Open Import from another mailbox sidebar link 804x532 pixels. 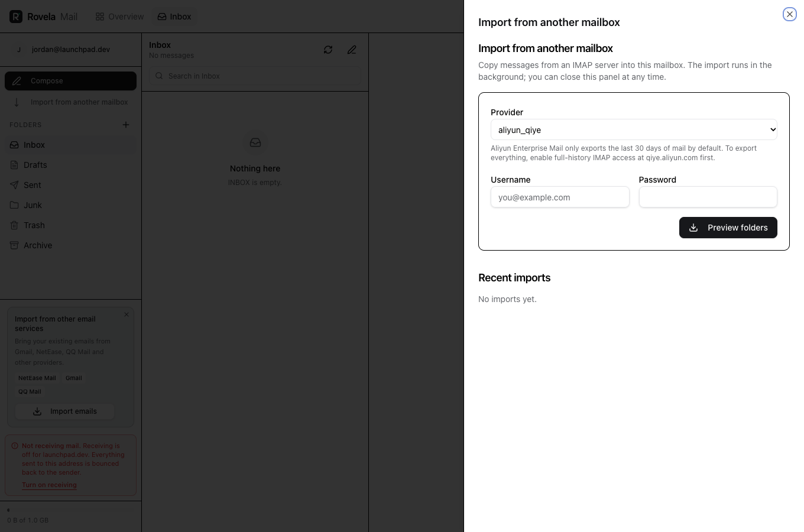[x=70, y=102]
